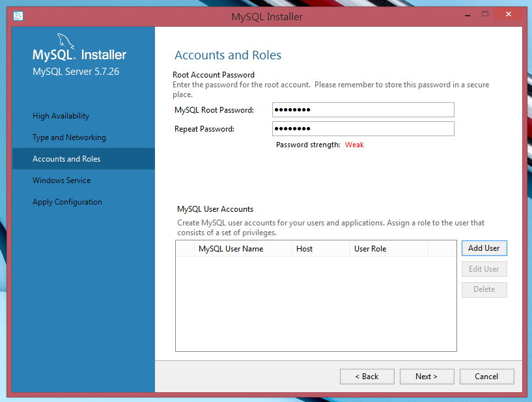Click the Edit User button
532x402 pixels.
[484, 269]
